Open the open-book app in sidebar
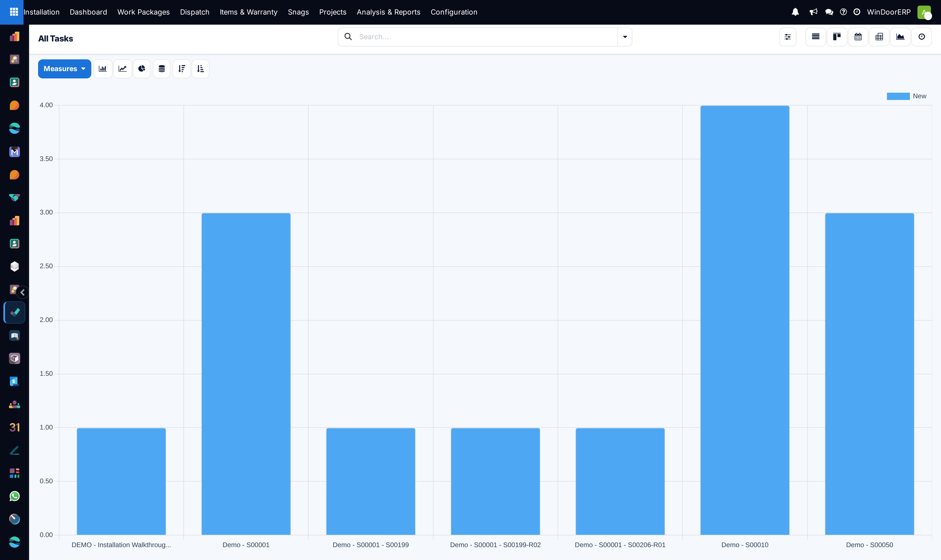Screen dimensions: 941x560 click(x=14, y=335)
